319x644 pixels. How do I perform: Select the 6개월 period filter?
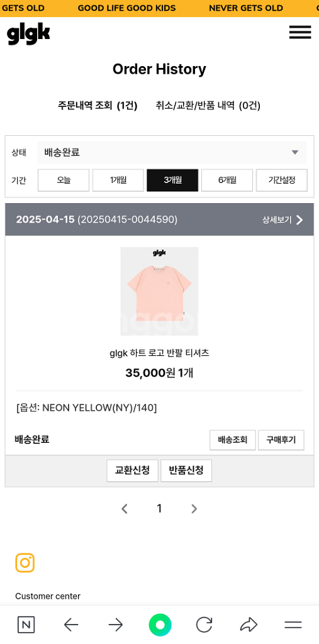[x=227, y=180]
